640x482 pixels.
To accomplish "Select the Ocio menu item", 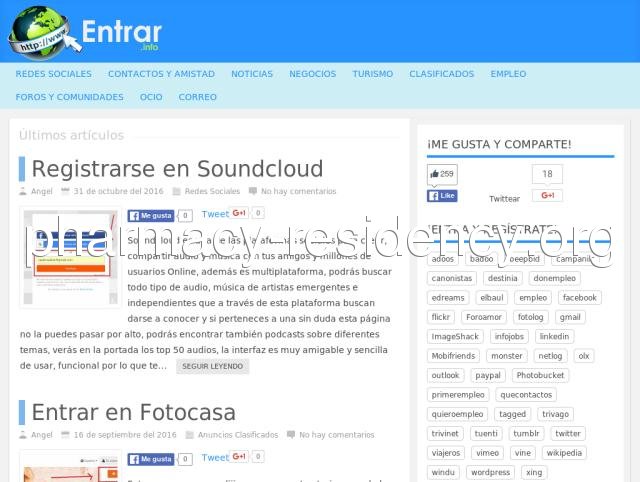I will pyautogui.click(x=151, y=97).
